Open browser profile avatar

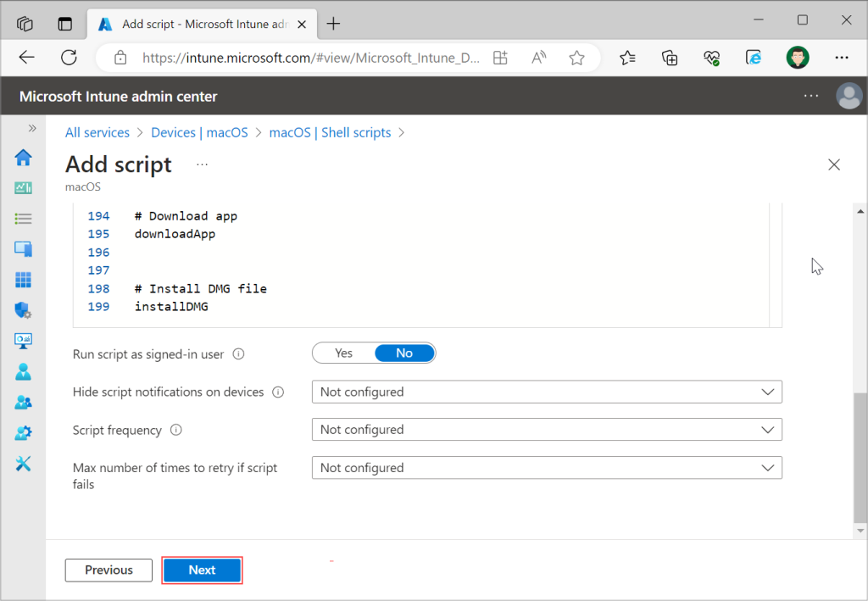[797, 57]
